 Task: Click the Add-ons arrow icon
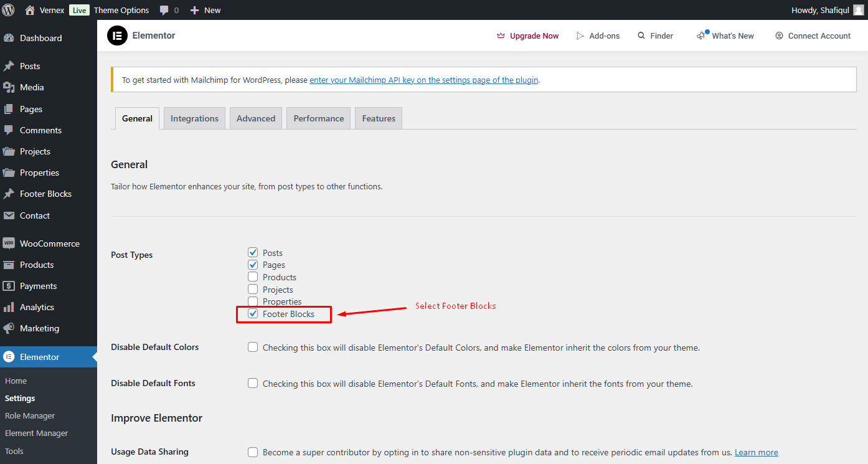580,36
